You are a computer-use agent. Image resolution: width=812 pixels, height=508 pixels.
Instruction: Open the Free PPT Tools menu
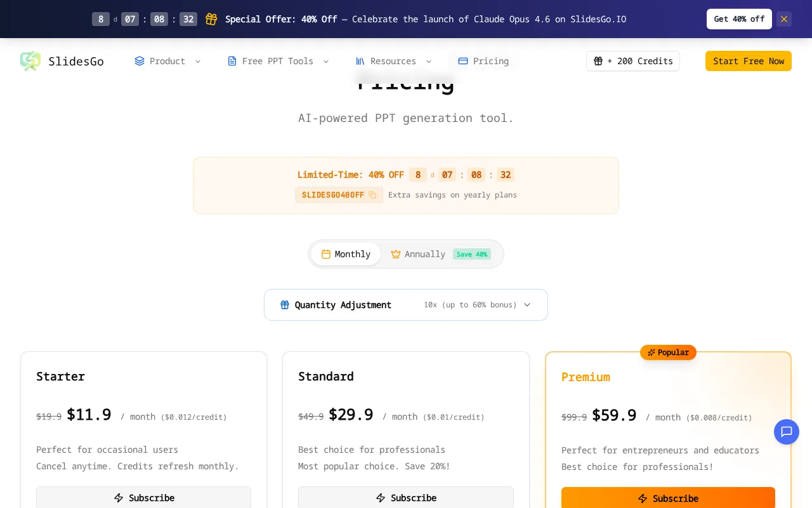tap(278, 61)
